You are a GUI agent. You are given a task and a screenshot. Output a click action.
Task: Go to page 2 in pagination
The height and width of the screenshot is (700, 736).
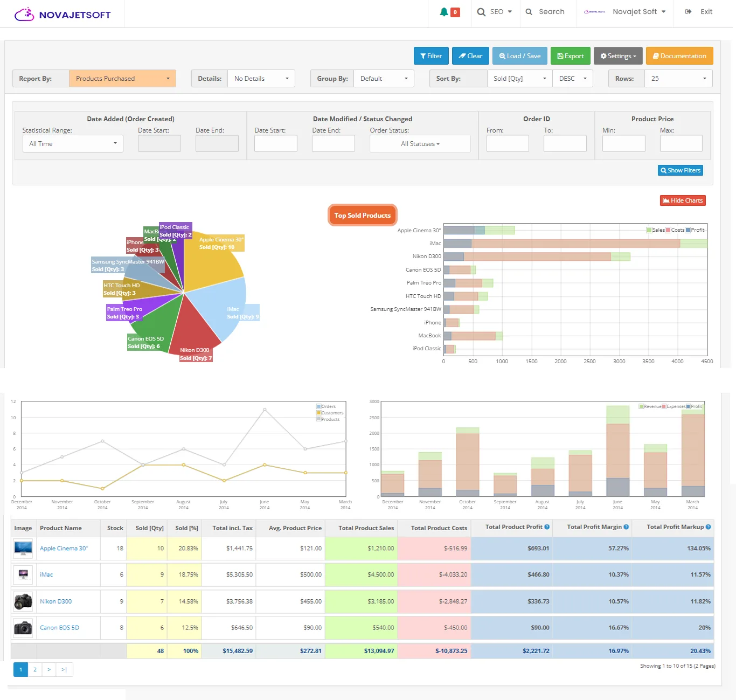coord(35,669)
